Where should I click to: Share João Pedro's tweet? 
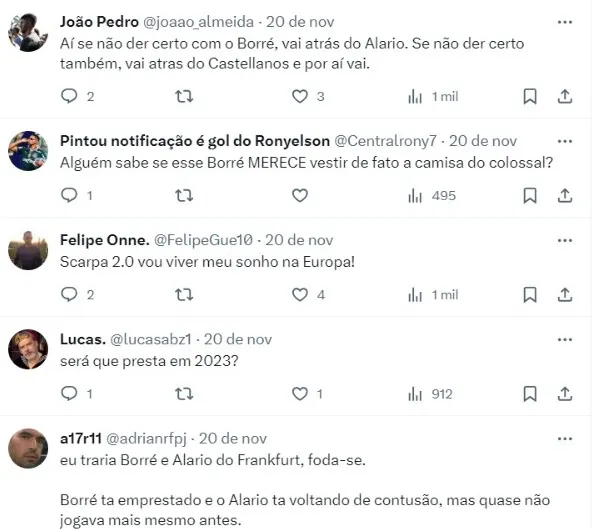tap(564, 97)
